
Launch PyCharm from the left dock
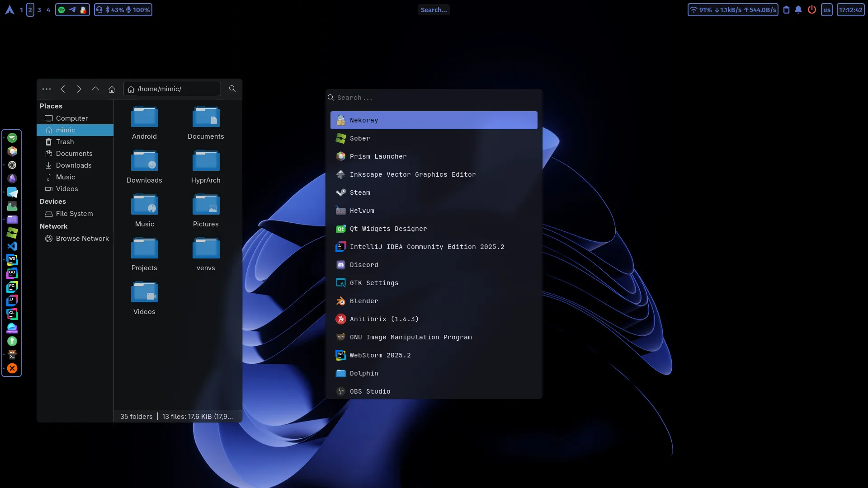pos(12,287)
